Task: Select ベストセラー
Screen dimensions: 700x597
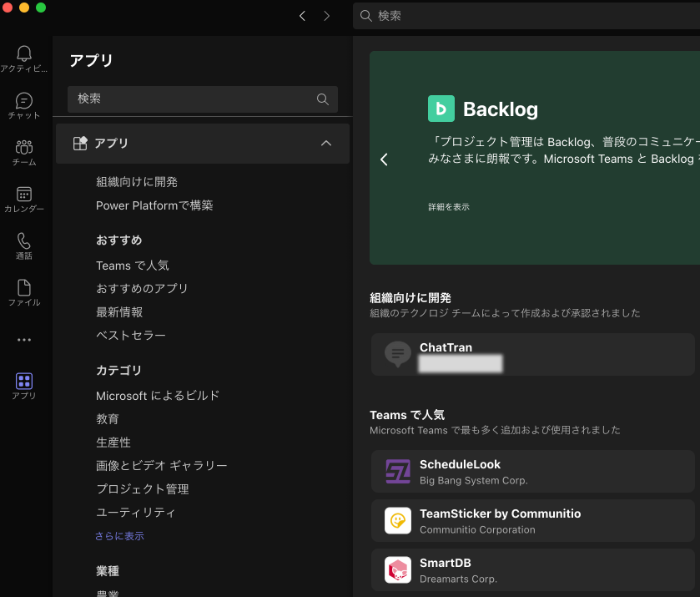Action: click(x=131, y=335)
